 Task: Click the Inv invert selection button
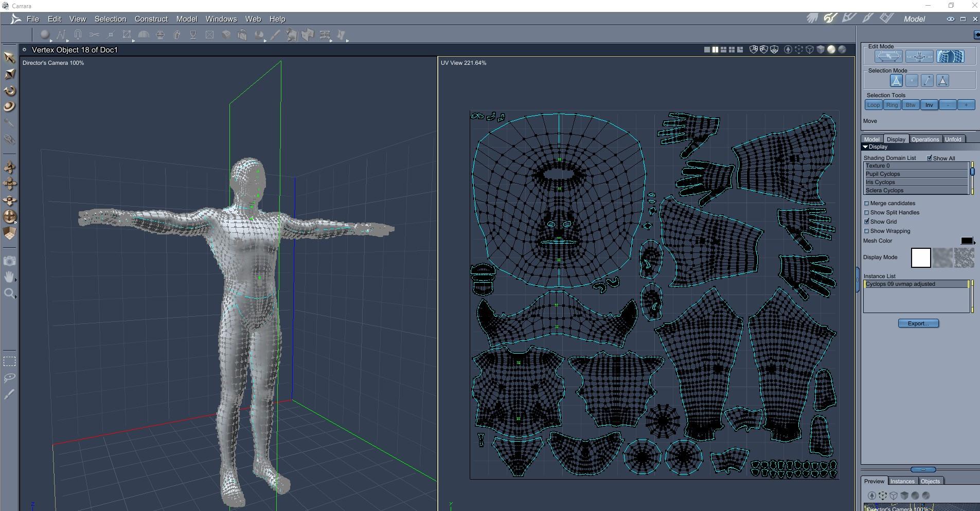[x=929, y=105]
